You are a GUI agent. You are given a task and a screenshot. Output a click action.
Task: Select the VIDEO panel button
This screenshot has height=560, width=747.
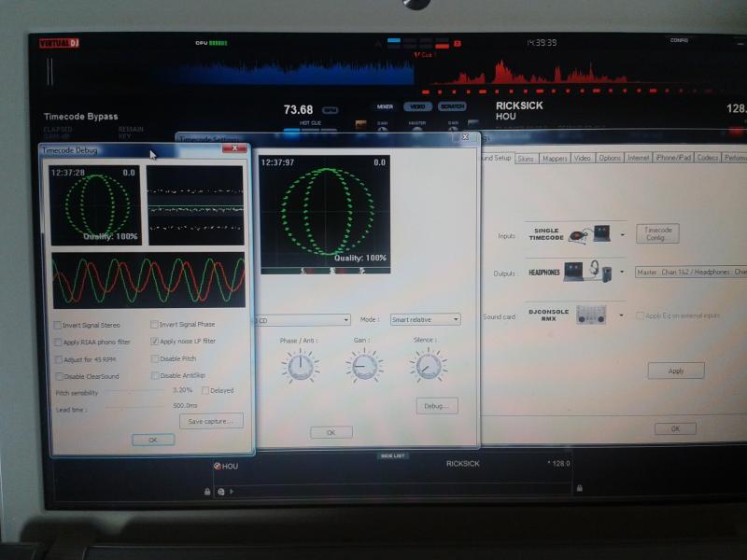coord(417,106)
